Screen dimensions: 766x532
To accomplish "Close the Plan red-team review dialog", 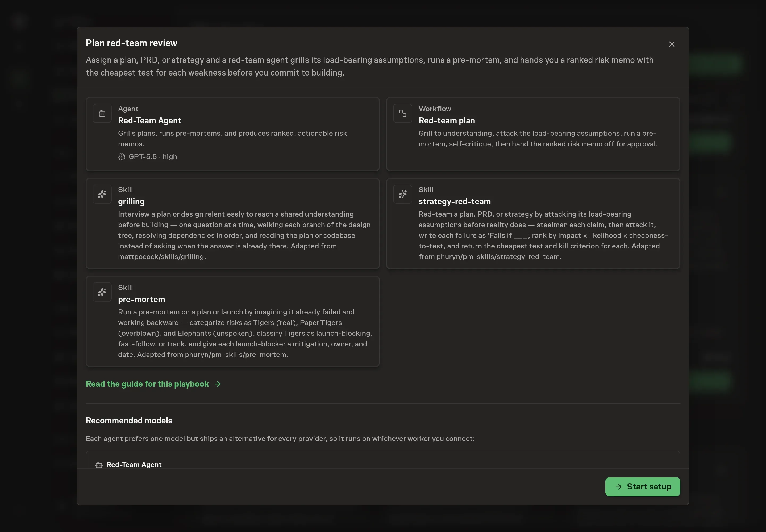I will [671, 44].
